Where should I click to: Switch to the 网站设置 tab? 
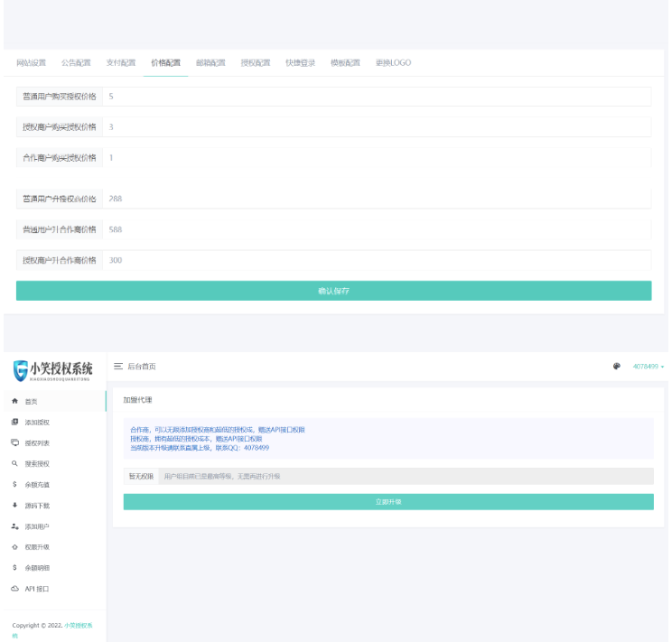coord(32,62)
